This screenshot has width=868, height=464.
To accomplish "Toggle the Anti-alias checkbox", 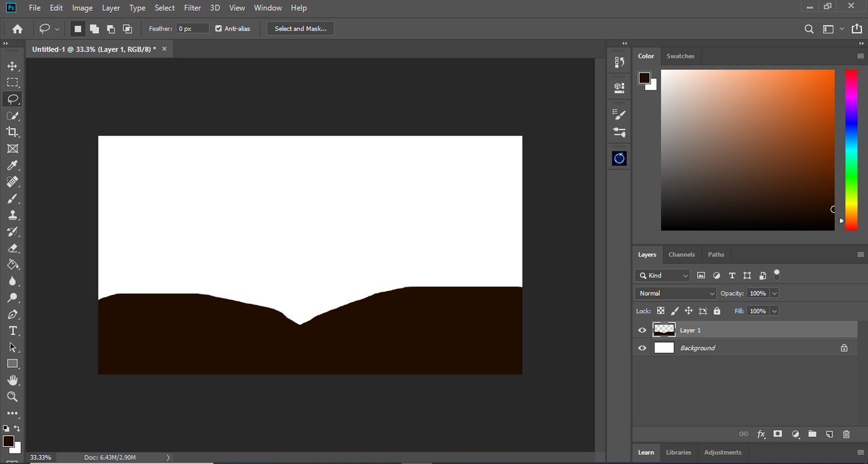I will click(218, 28).
